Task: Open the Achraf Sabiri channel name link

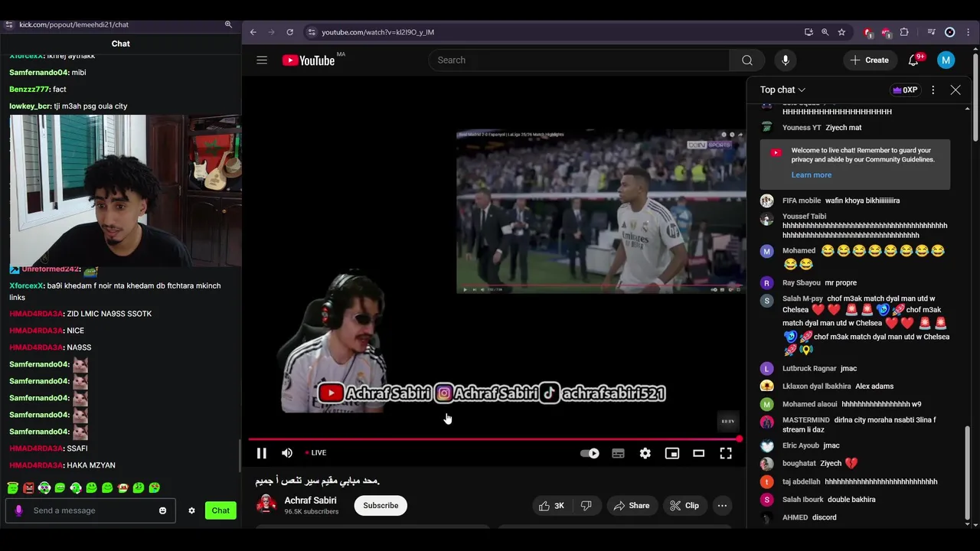Action: pos(310,500)
